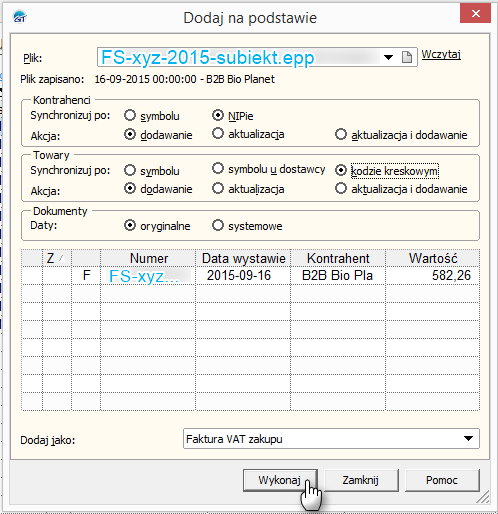Click the GT application icon in title bar

coord(20,17)
